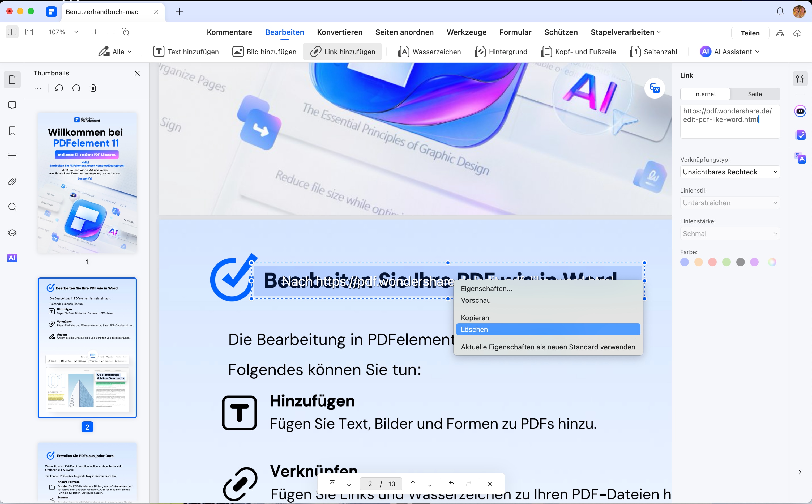Screen dimensions: 812x504
Task: Close the Benutzerhandbuch-mac tab
Action: point(156,12)
